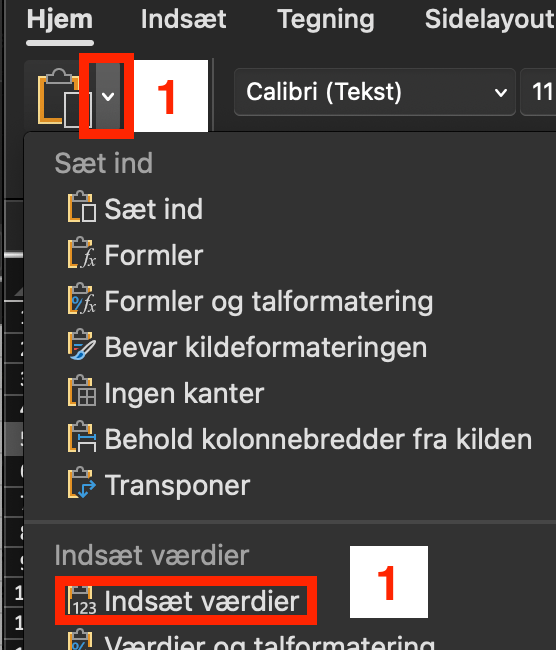Select the Hjem tab
556x650 pixels.
[x=60, y=19]
